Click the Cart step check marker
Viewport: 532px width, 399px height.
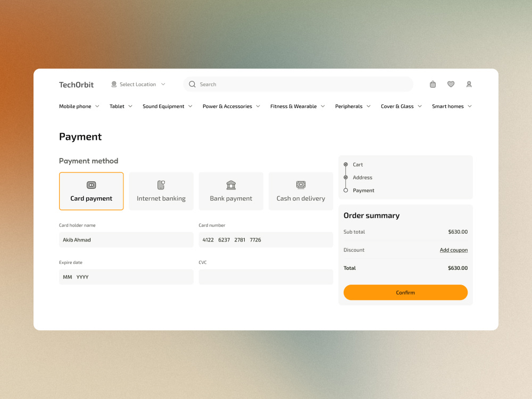point(346,164)
